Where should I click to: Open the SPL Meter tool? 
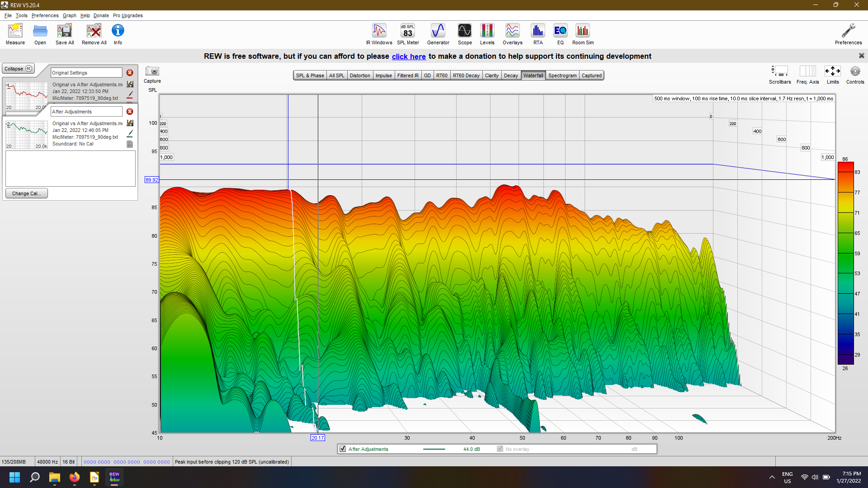coord(408,34)
